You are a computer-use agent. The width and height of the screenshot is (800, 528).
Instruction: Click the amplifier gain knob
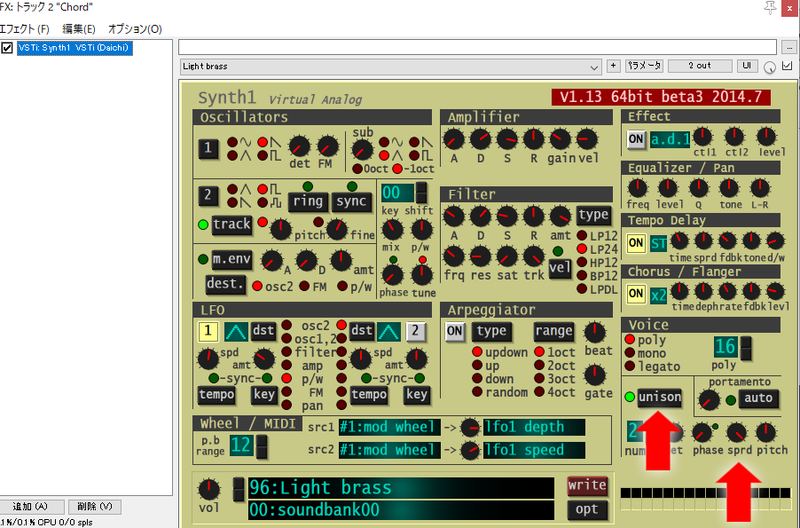coord(560,139)
